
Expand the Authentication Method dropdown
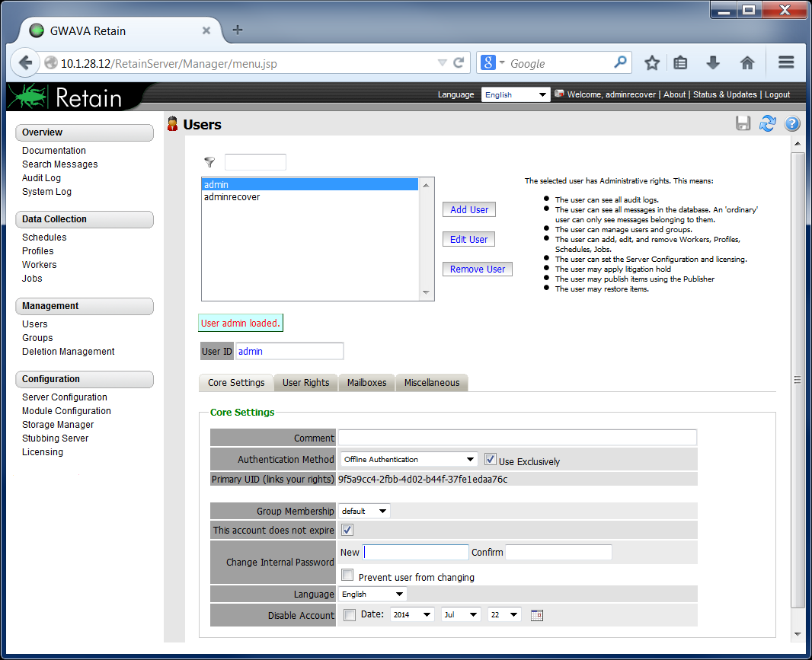point(409,459)
